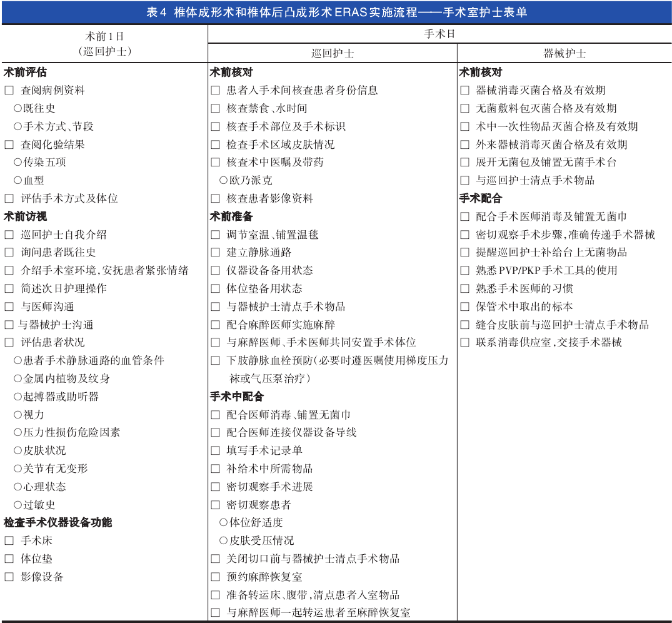Choose the "起搏器或助听器" circle option
Viewport: 672px width, 623px height.
18,397
